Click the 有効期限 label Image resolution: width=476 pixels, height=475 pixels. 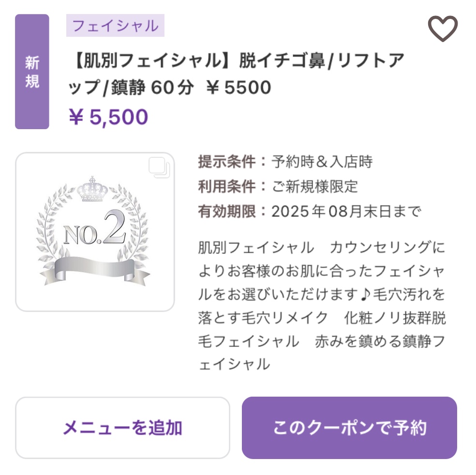pos(227,211)
